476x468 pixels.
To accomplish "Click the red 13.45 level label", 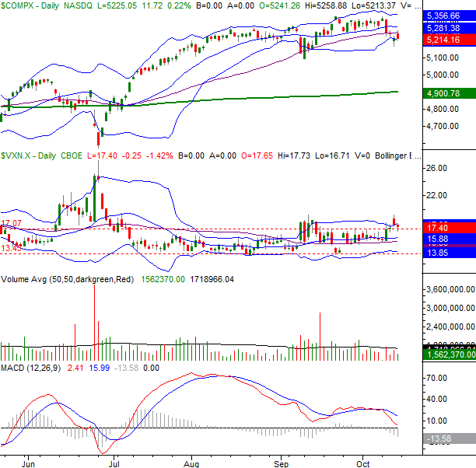I will click(x=11, y=248).
